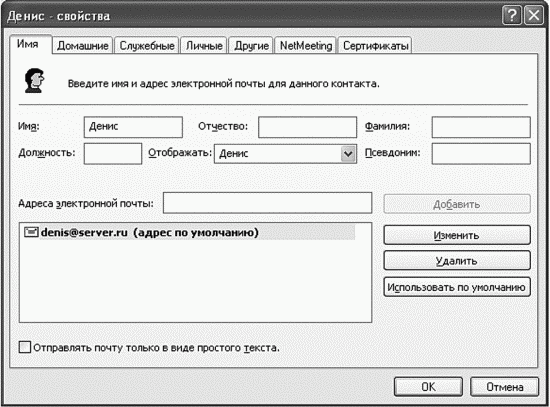This screenshot has height=407, width=550.
Task: Focus the Адреса электронной почты input field
Action: [267, 203]
